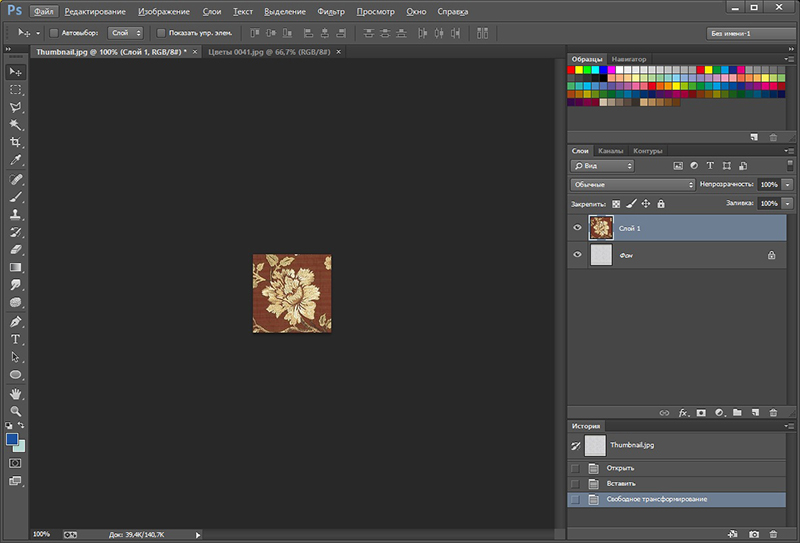Screen dimensions: 800x543
Task: Add a layer mask to Слой 1
Action: click(701, 412)
